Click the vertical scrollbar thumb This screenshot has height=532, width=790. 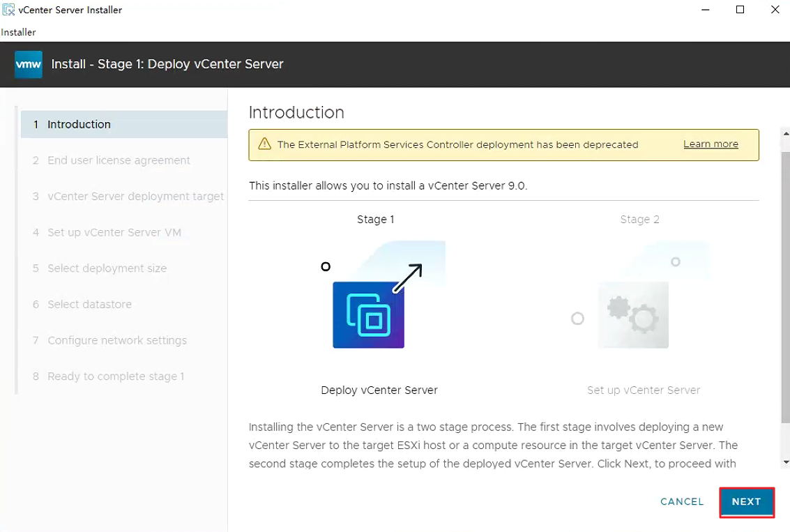click(785, 287)
